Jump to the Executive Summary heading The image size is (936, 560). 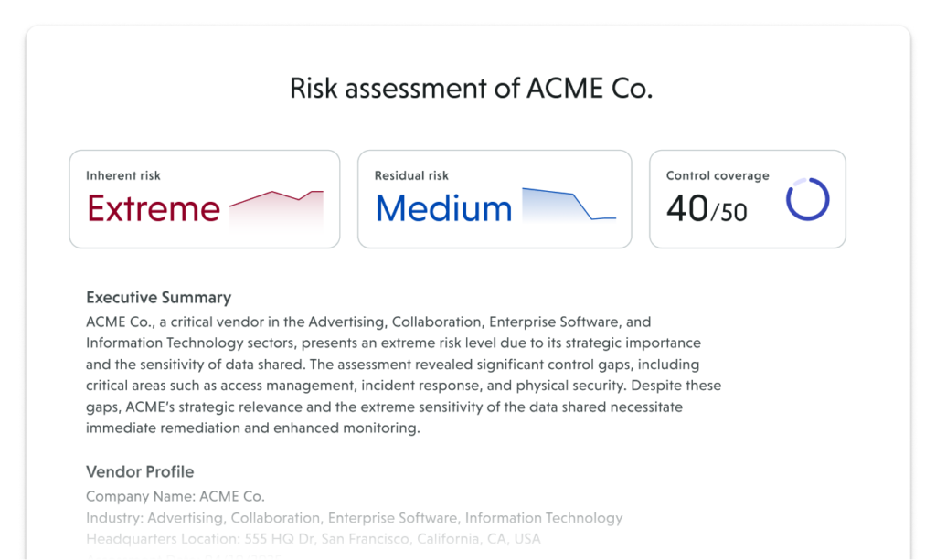click(158, 298)
